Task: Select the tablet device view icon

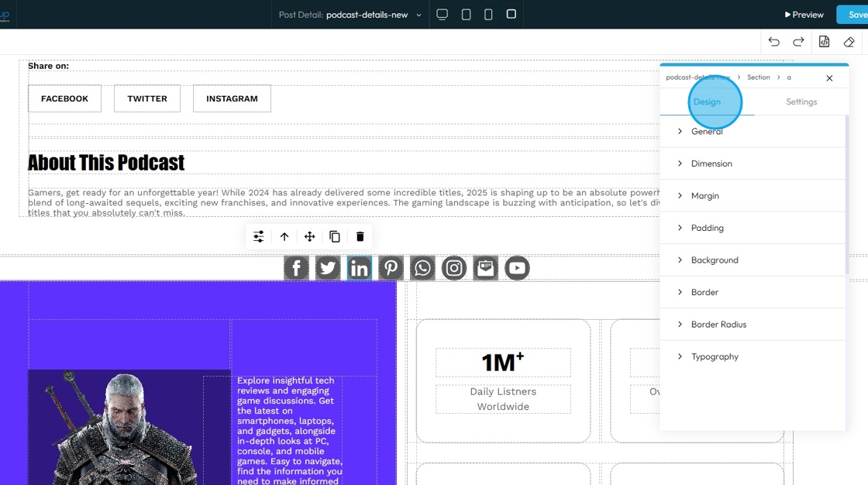Action: pos(466,15)
